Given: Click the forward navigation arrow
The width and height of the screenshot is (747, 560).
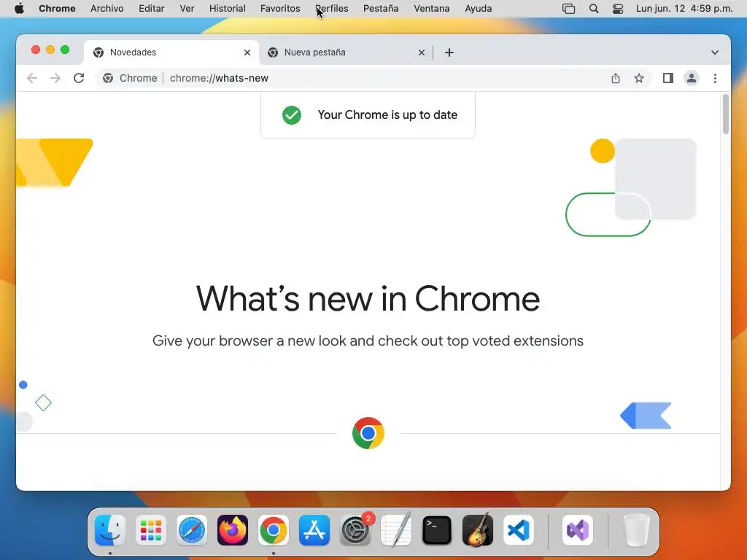Looking at the screenshot, I should pyautogui.click(x=55, y=78).
